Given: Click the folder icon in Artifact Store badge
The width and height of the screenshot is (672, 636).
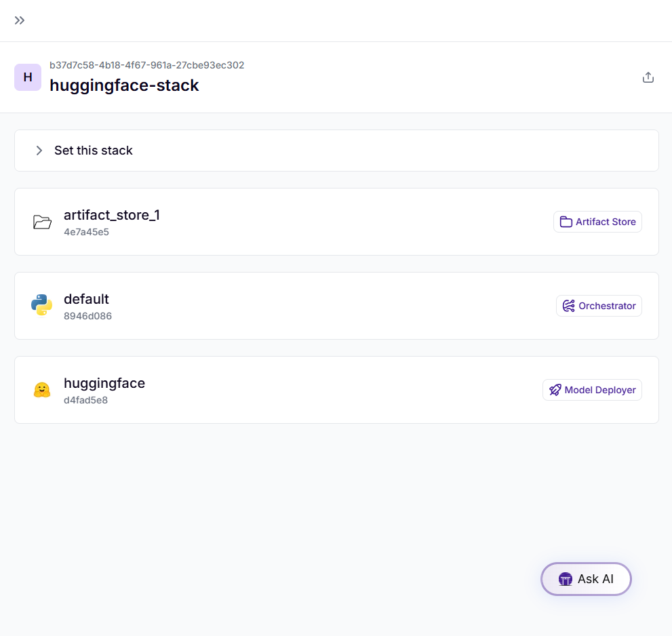Looking at the screenshot, I should pyautogui.click(x=566, y=222).
